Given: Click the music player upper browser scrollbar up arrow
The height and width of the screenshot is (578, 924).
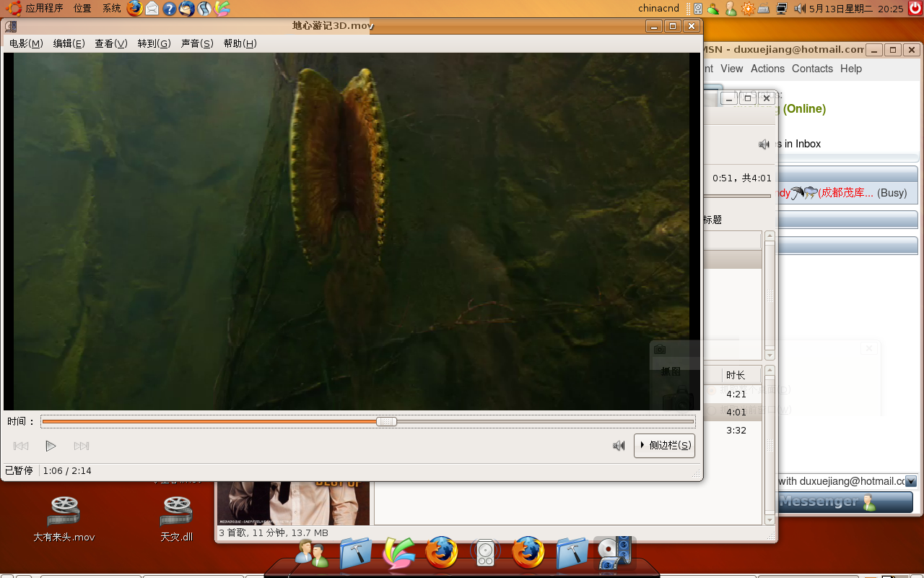Looking at the screenshot, I should [770, 236].
